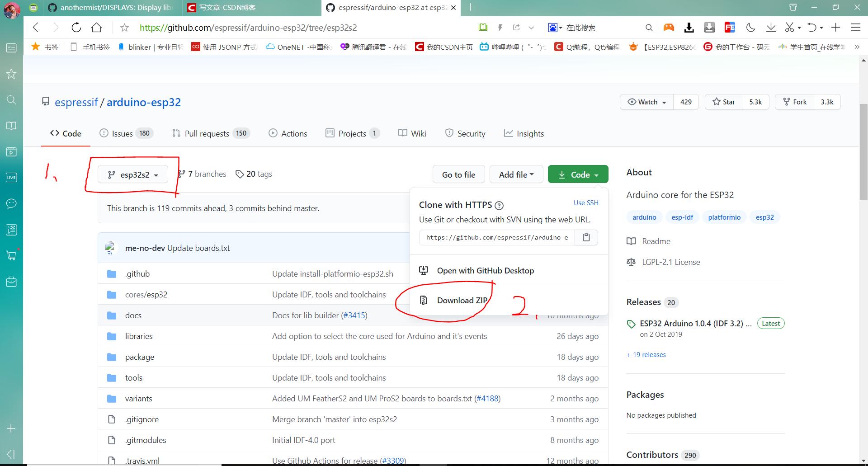Screen dimensions: 868x466
Task: Open the Projects tab
Action: point(353,133)
